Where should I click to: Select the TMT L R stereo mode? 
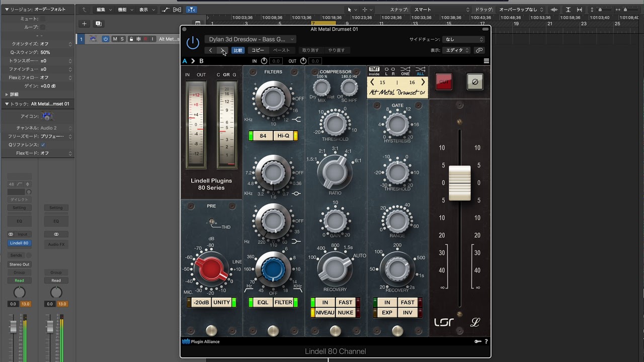[x=389, y=71]
